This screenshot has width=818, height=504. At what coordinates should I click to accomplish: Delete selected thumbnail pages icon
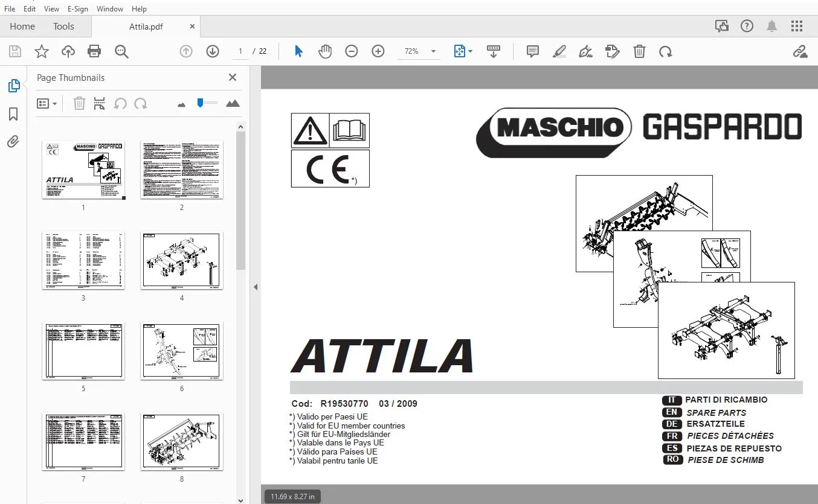coord(79,103)
